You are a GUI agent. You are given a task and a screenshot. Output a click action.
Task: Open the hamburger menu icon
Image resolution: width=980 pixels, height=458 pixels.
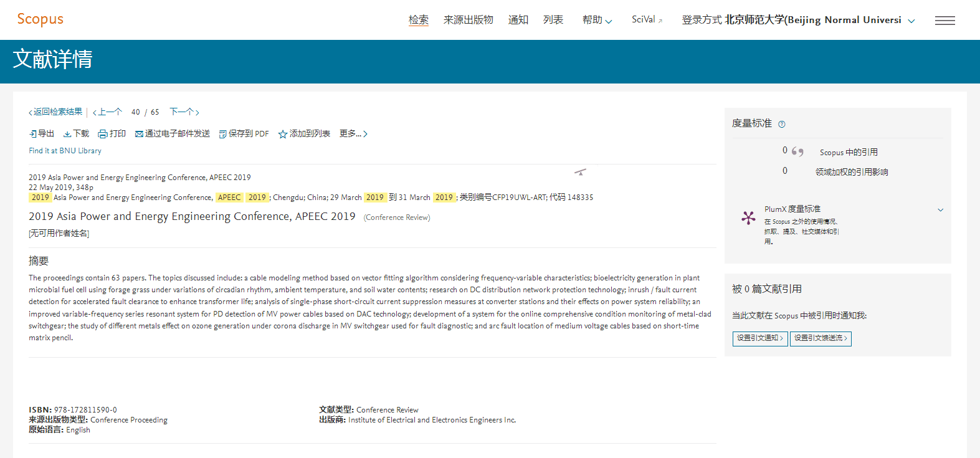945,21
